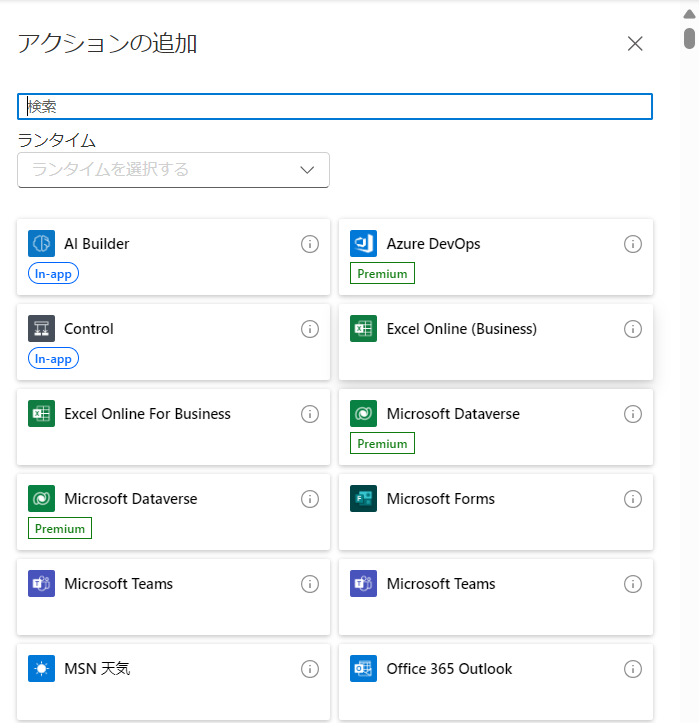Image resolution: width=699 pixels, height=723 pixels.
Task: Click the AI Builder connector icon
Action: (x=41, y=243)
